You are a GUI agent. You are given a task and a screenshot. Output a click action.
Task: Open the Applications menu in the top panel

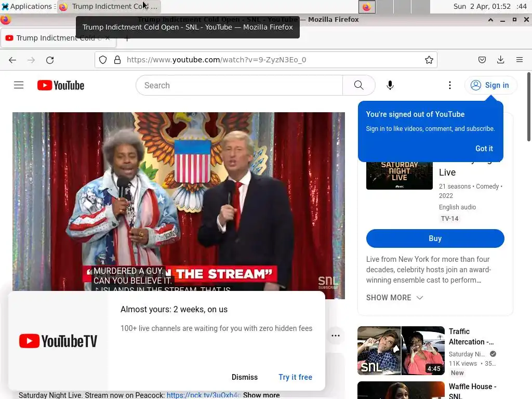coord(27,6)
